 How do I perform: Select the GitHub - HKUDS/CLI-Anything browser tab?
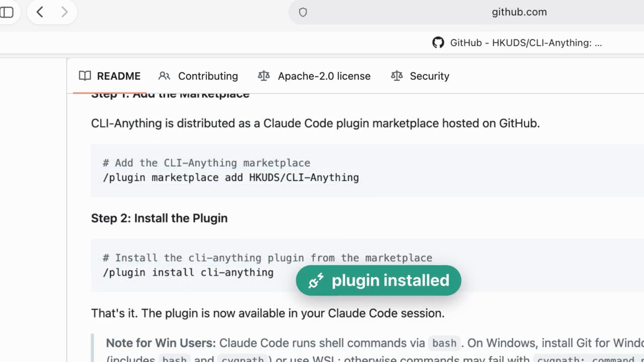[517, 43]
